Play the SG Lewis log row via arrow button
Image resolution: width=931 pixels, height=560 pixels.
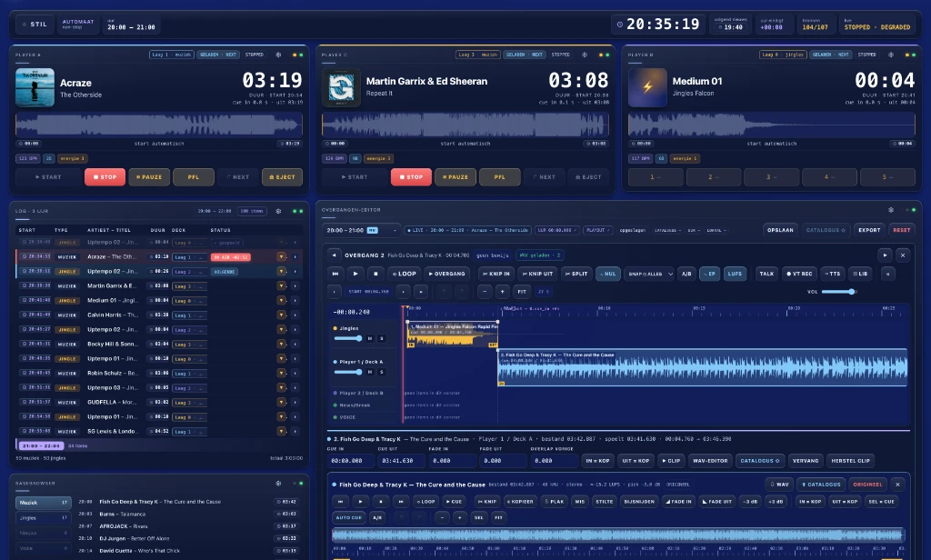tap(295, 431)
